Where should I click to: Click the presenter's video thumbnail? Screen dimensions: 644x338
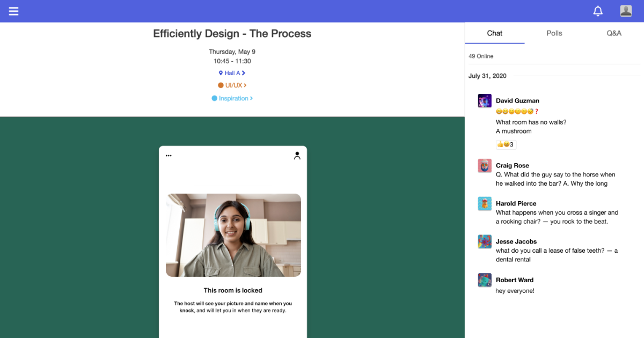233,235
